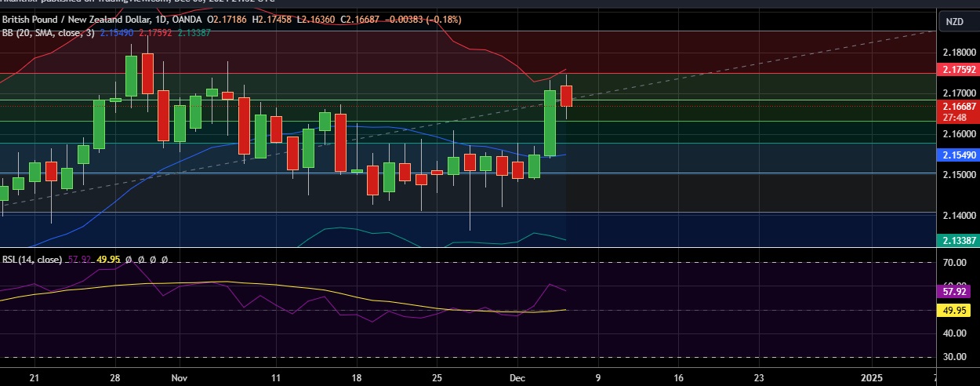Click the teal 2.13387 value in BB legend
980x386 pixels.
193,33
